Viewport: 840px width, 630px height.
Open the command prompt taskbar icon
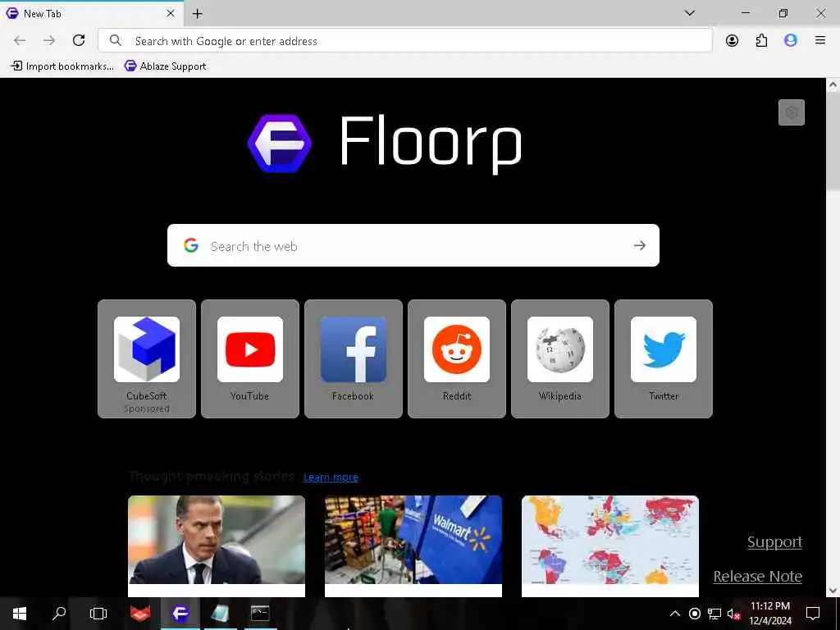click(260, 614)
